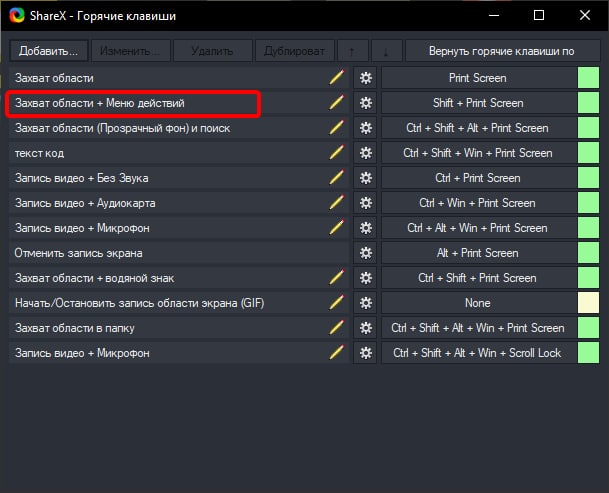Click pencil icon for Запись видео + Аудиокарта
Image resolution: width=609 pixels, height=493 pixels.
(x=336, y=203)
